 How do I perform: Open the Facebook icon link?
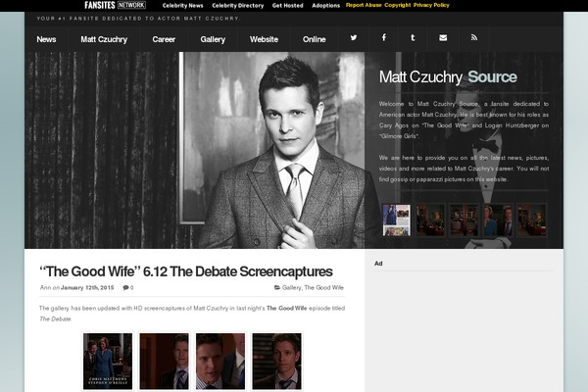(383, 37)
